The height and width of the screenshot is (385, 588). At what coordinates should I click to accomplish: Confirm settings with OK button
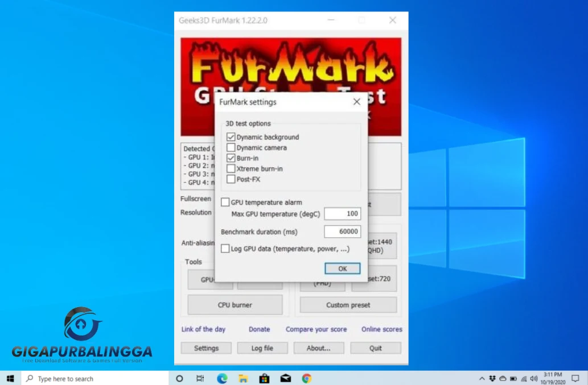coord(342,268)
